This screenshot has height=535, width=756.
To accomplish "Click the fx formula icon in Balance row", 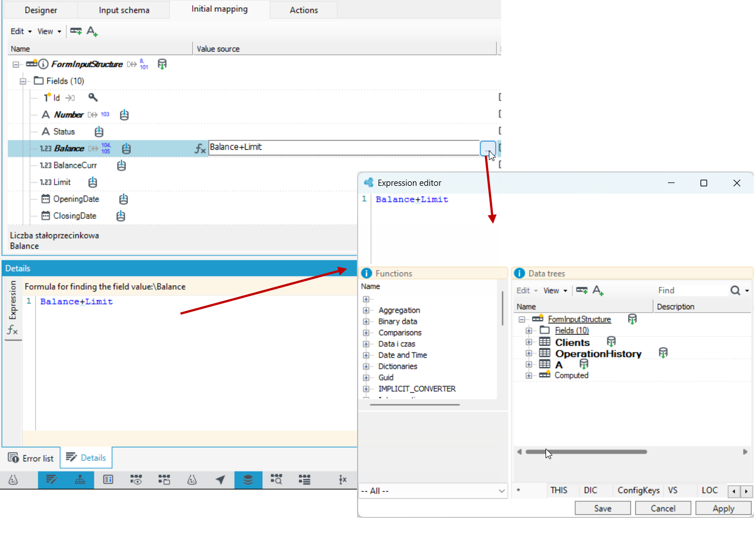I will coord(200,149).
